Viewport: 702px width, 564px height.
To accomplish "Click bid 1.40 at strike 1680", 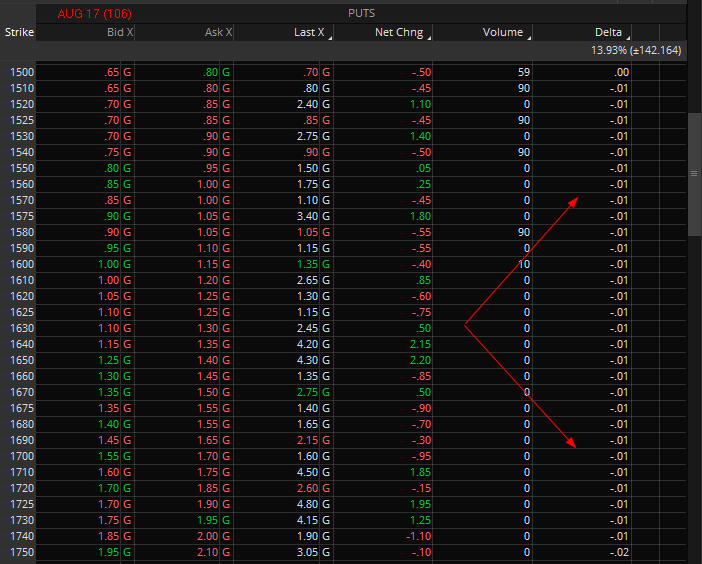I will coord(109,424).
